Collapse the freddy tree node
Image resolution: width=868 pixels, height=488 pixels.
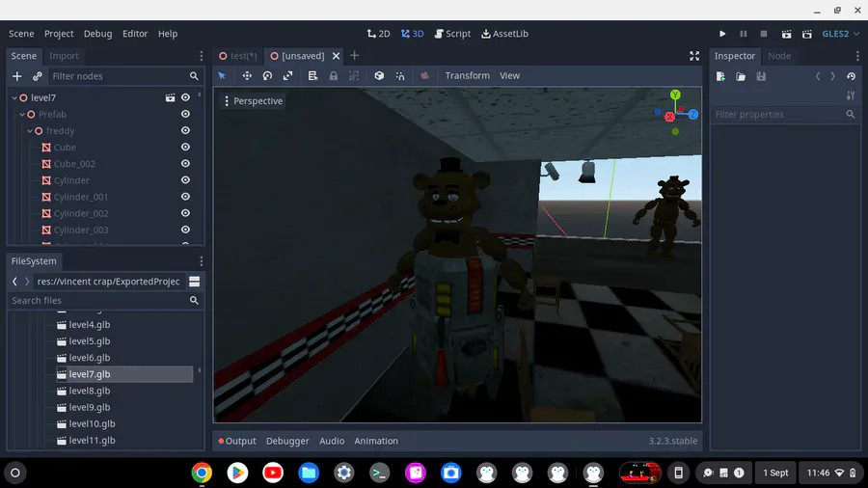(30, 131)
